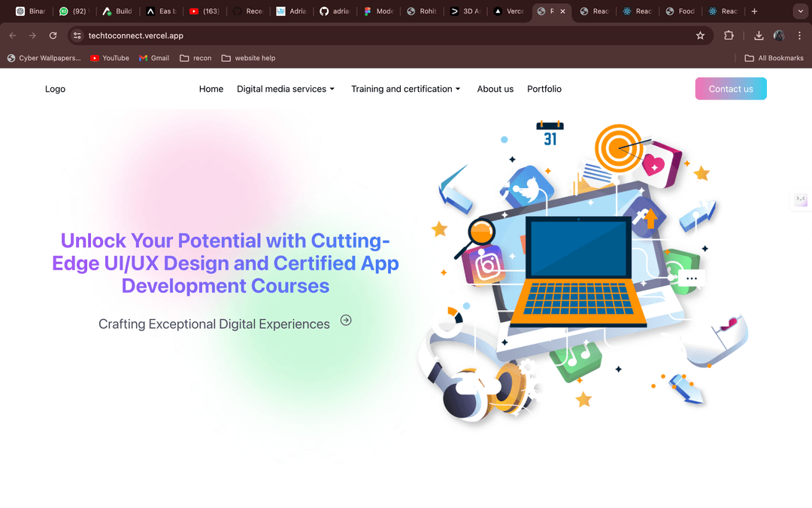Viewport: 812px width, 508px height.
Task: Open the tab search dropdown arrow
Action: tap(798, 11)
